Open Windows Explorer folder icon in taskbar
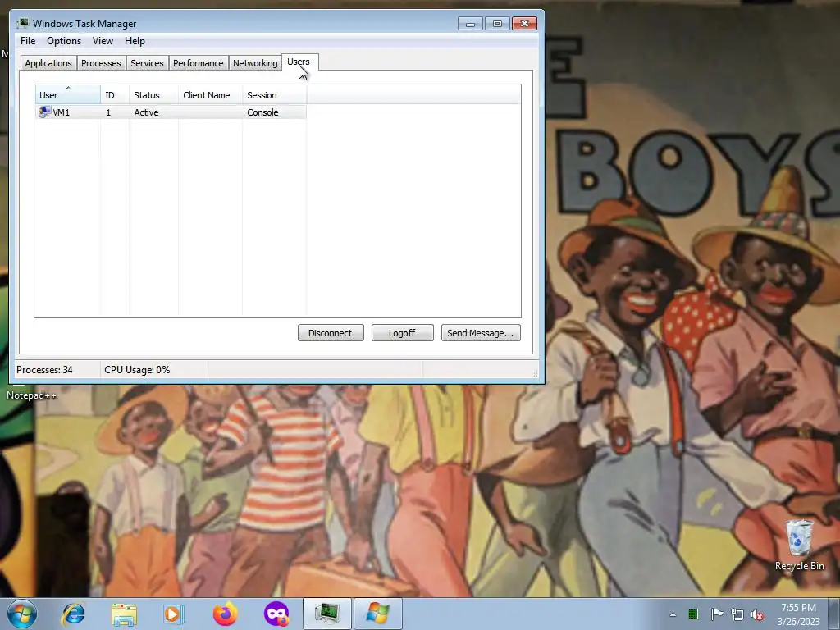Screen dimensions: 840x630 point(124,614)
